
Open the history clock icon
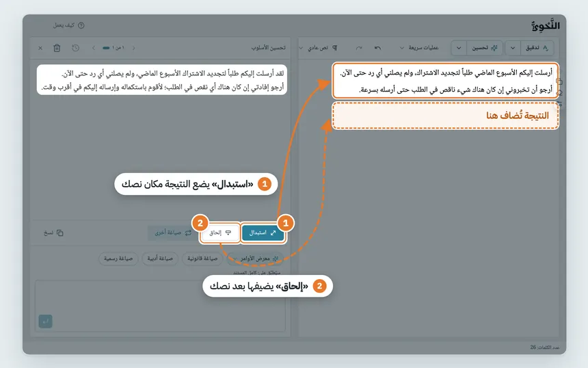75,48
